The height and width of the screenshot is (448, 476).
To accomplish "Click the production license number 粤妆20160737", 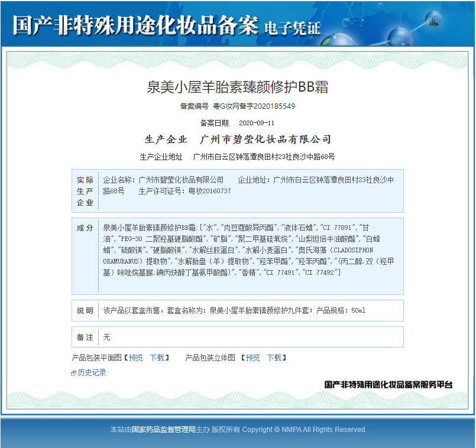I will [209, 191].
